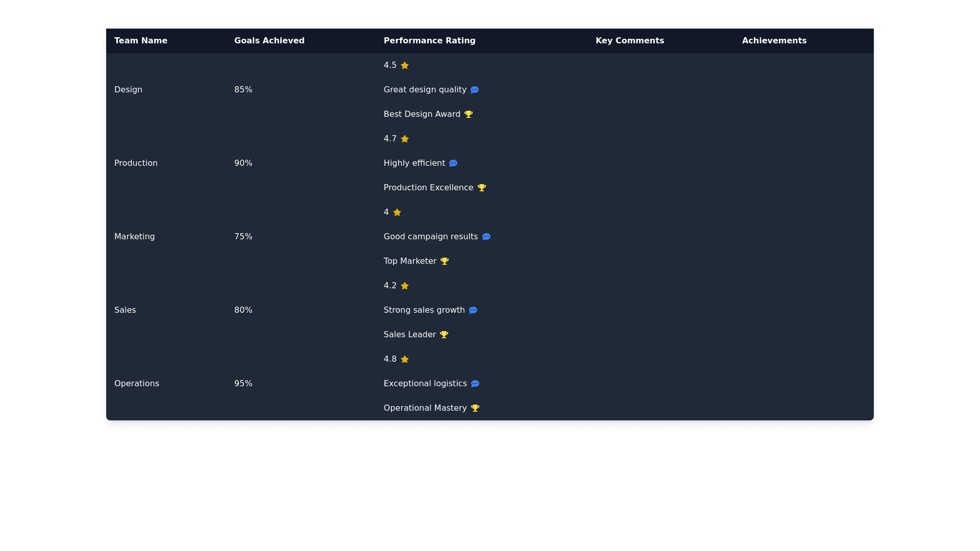Click the Goals Achieved column header
The image size is (980, 551).
coord(269,41)
